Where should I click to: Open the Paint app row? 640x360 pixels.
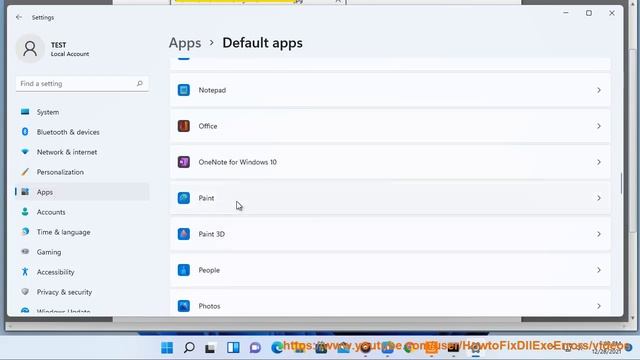(x=390, y=198)
